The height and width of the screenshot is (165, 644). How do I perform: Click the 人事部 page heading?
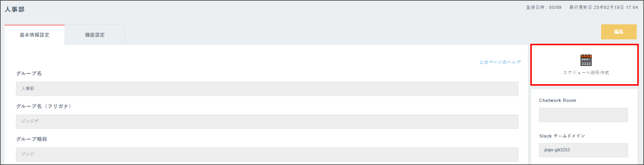point(15,10)
